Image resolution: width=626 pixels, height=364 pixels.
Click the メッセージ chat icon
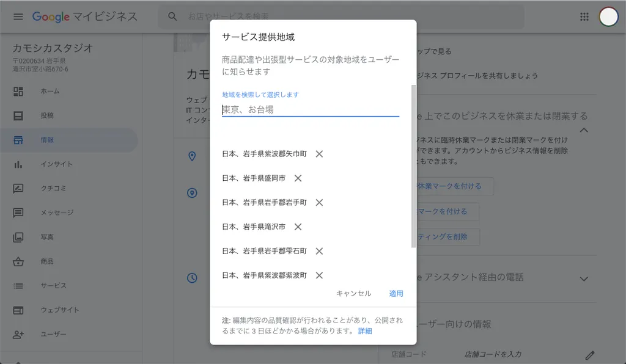pyautogui.click(x=18, y=213)
